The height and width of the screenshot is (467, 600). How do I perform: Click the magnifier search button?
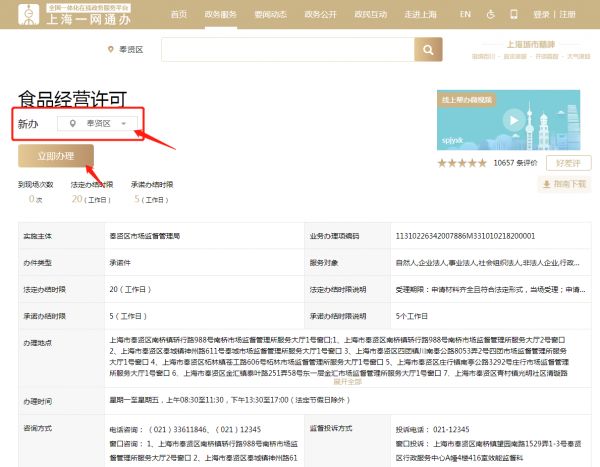(x=427, y=50)
